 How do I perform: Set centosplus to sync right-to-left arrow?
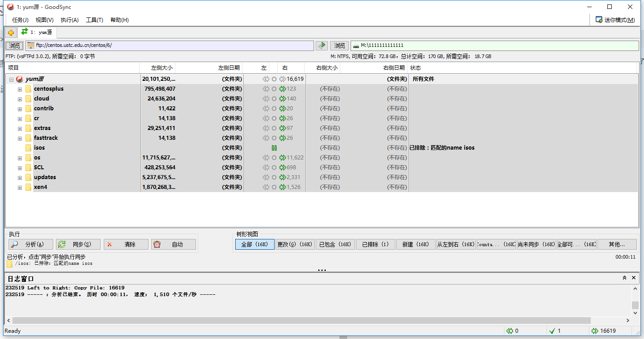point(266,89)
